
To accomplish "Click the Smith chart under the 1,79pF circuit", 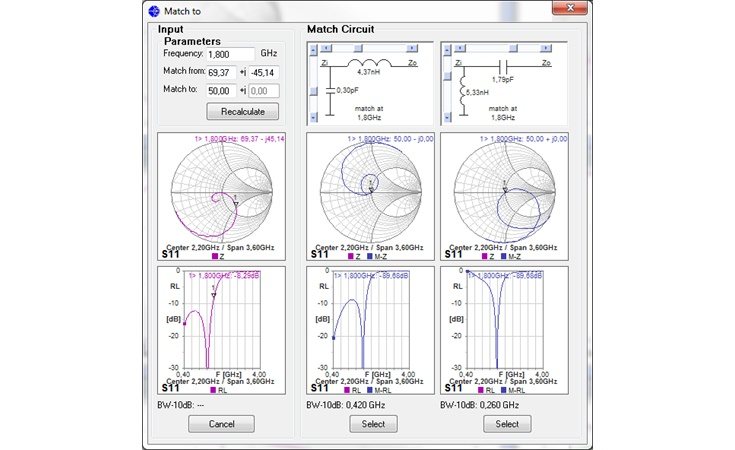I will (504, 196).
